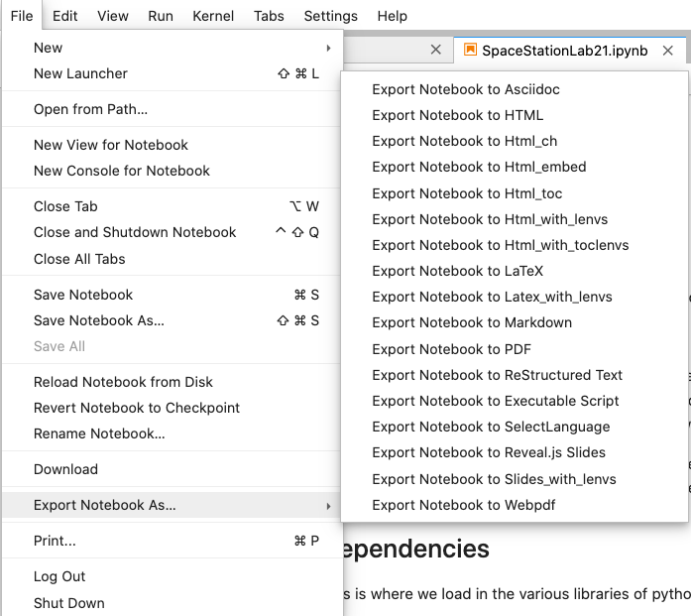691x616 pixels.
Task: Choose Export Notebook to HTML
Action: (457, 115)
